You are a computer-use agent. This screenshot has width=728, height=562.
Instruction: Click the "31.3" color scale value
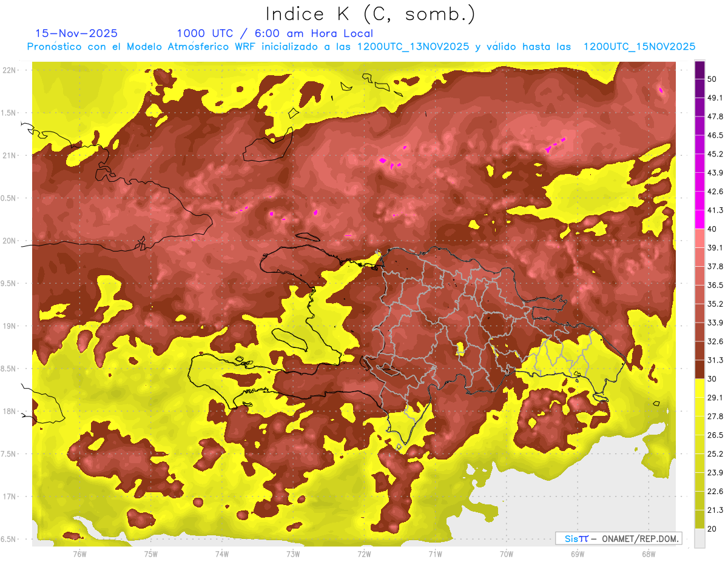(715, 360)
